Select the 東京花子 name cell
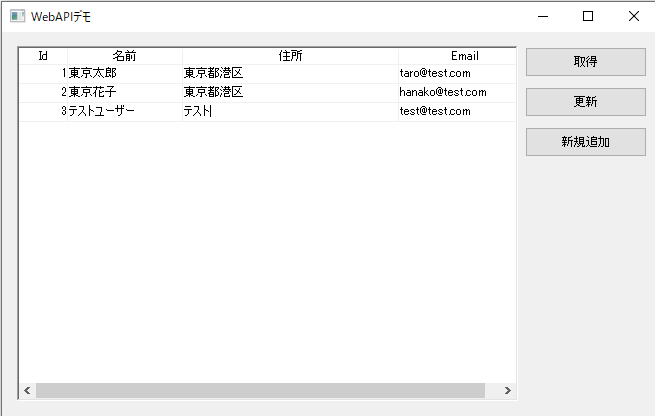 pyautogui.click(x=124, y=92)
